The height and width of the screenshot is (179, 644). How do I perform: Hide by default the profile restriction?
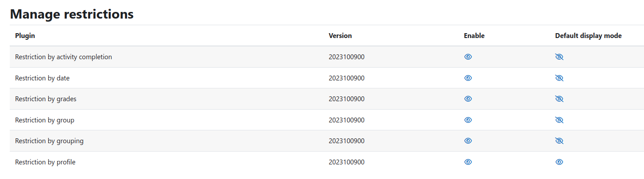[x=559, y=162]
